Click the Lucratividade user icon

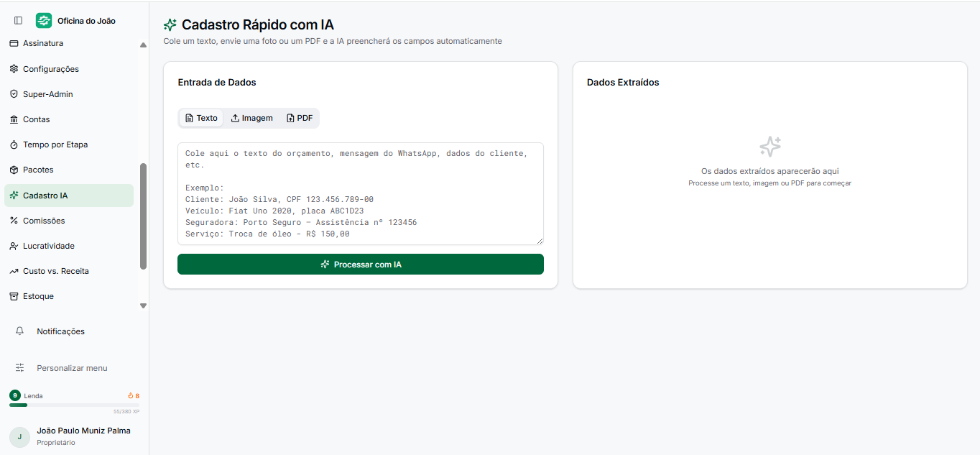point(14,246)
